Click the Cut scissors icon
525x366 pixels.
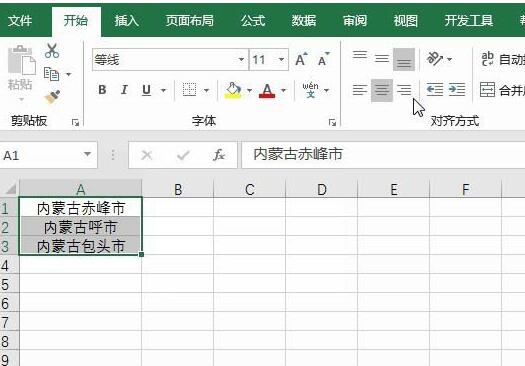pyautogui.click(x=52, y=51)
